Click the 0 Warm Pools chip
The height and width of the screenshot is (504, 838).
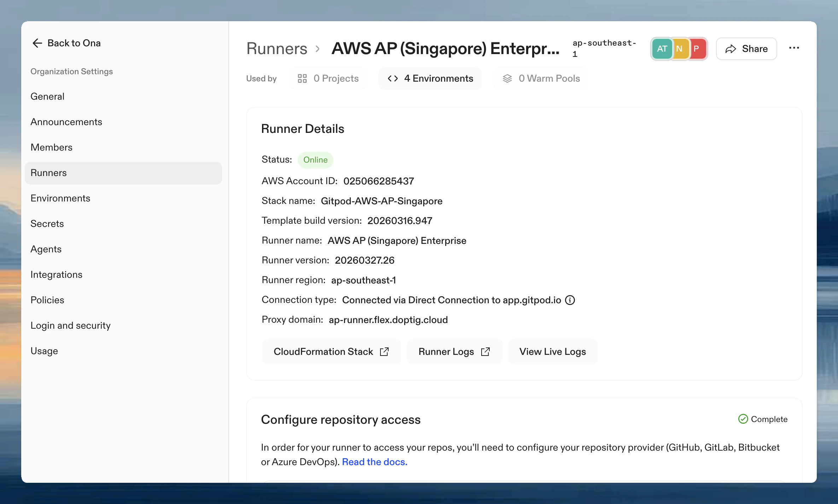tap(541, 78)
